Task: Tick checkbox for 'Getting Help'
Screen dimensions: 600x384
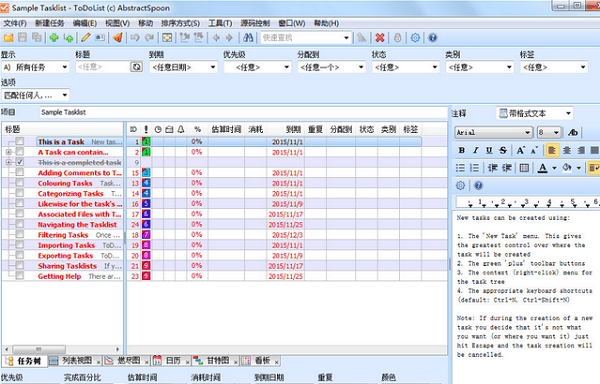Action: [x=20, y=276]
